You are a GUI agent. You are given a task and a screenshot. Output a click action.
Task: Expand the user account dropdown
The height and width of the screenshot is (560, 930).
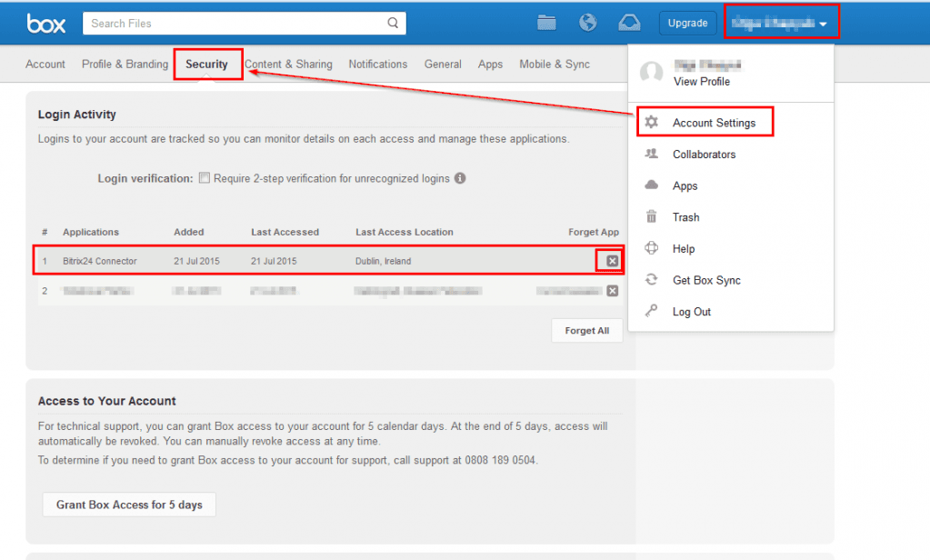pos(781,23)
